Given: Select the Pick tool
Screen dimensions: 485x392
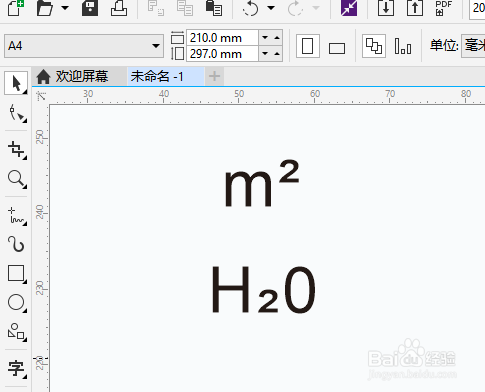Looking at the screenshot, I should (16, 83).
